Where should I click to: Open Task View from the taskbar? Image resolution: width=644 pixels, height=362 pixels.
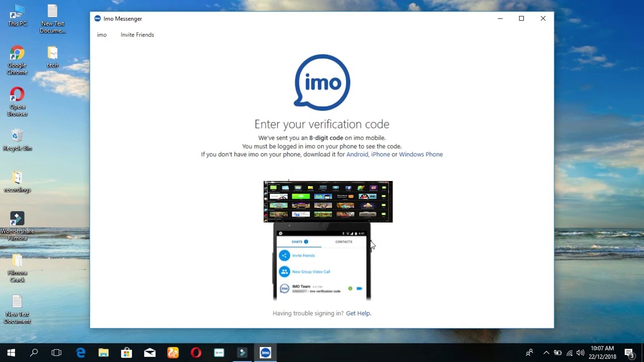pyautogui.click(x=56, y=352)
